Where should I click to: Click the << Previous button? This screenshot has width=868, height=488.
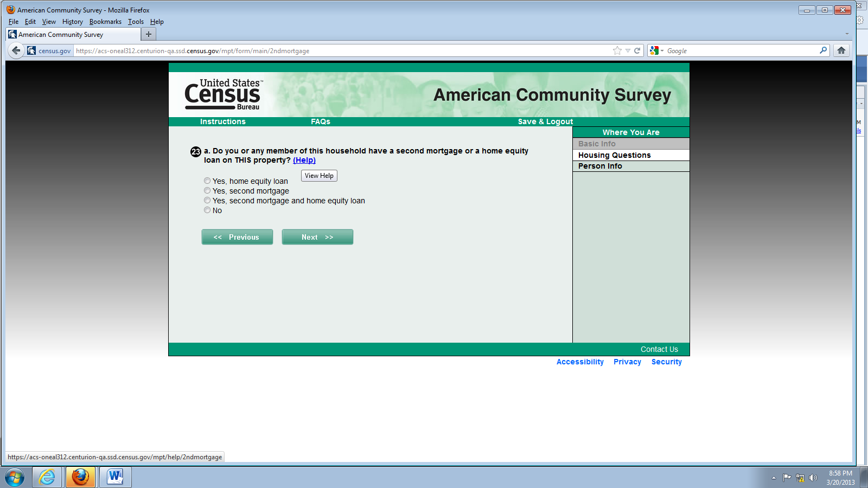pyautogui.click(x=237, y=237)
